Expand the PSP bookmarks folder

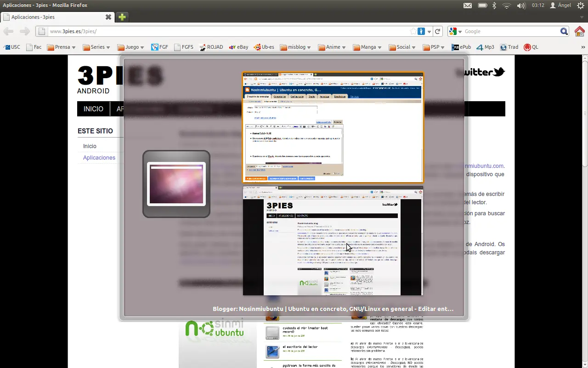pos(434,47)
